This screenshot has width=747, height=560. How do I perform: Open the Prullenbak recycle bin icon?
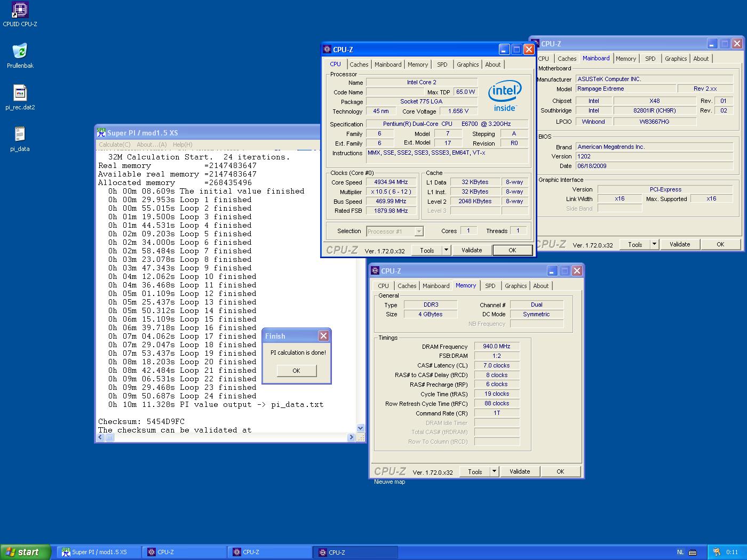click(20, 56)
